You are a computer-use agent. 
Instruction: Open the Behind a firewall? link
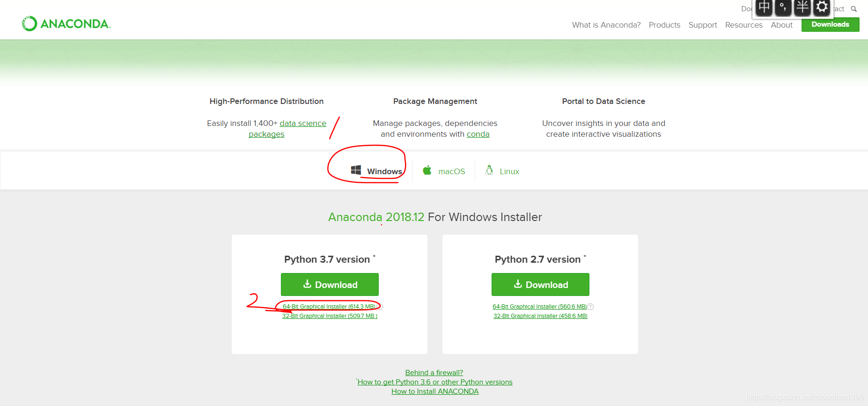pos(434,373)
